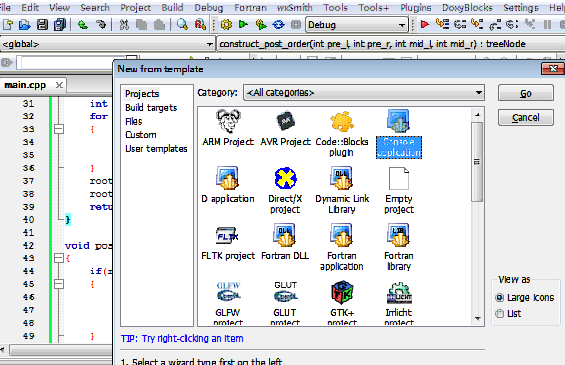
Task: Click the Build gear icon
Action: point(226,25)
